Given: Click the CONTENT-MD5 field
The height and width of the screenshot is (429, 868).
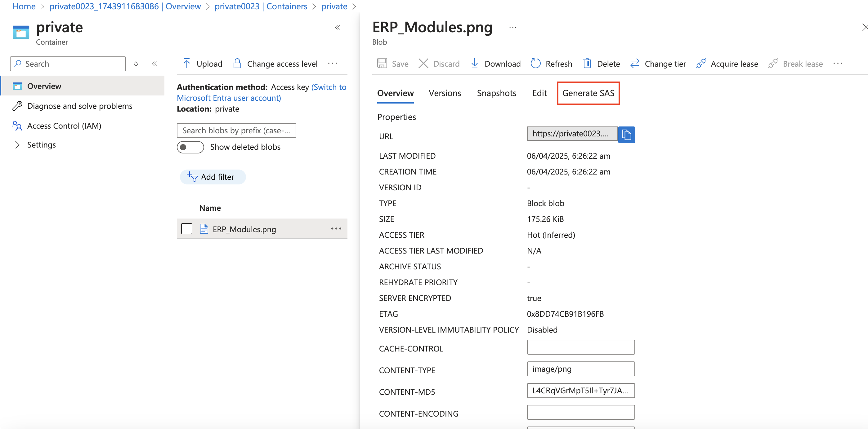Looking at the screenshot, I should [580, 390].
